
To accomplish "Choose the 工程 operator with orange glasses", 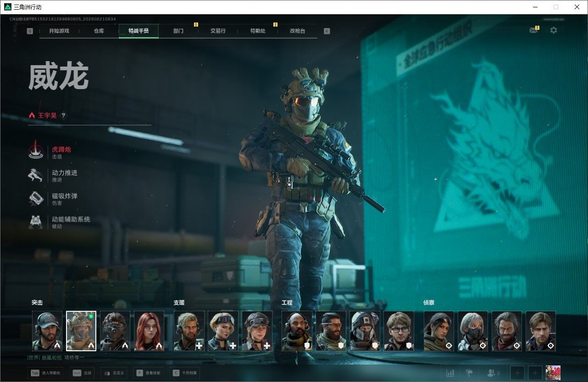I will 331,331.
